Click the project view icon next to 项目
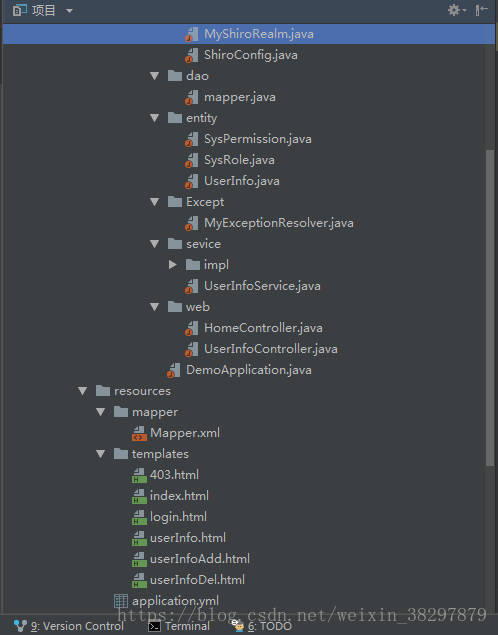Image resolution: width=498 pixels, height=635 pixels. [19, 10]
